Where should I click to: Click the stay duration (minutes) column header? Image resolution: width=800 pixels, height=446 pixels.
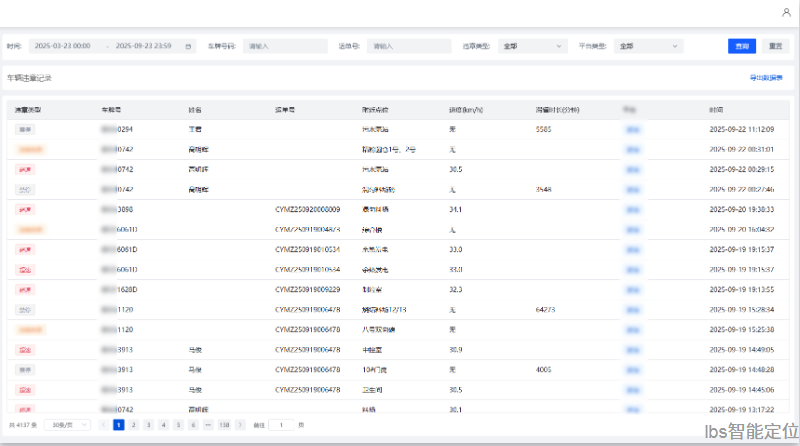click(x=557, y=110)
